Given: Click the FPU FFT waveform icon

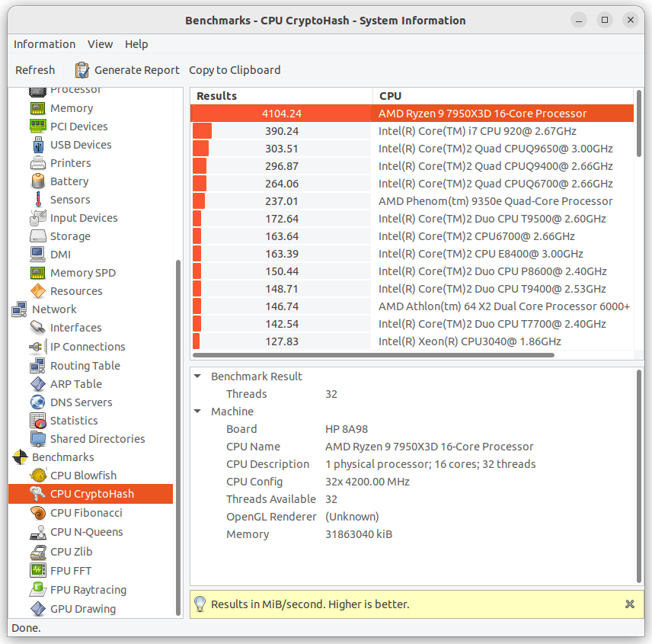Looking at the screenshot, I should 37,571.
